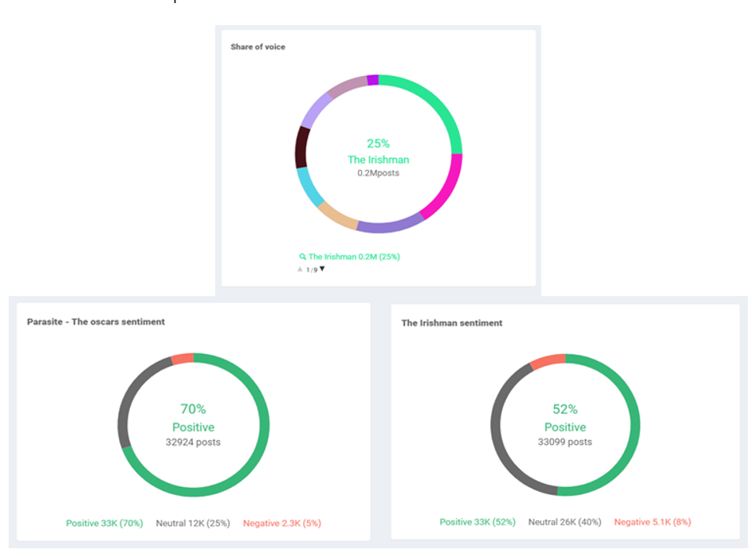Toggle Positive 33K (70%) legend in Parasite chart

104,523
